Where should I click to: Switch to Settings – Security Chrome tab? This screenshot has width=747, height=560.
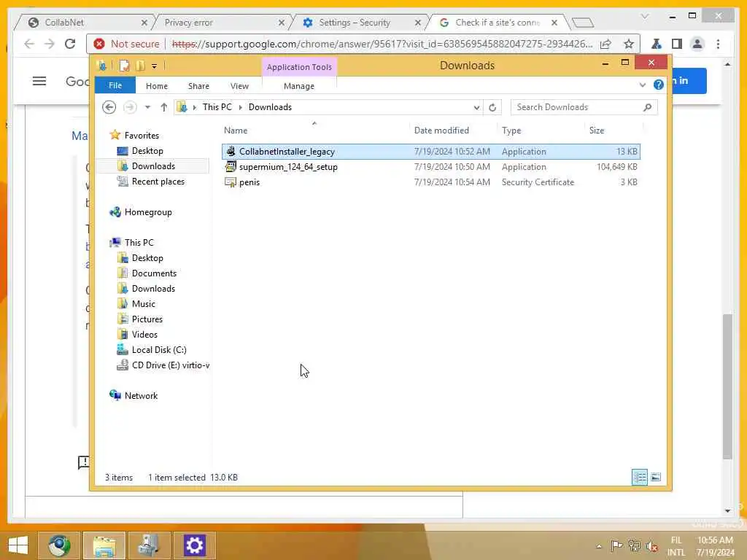pos(355,23)
